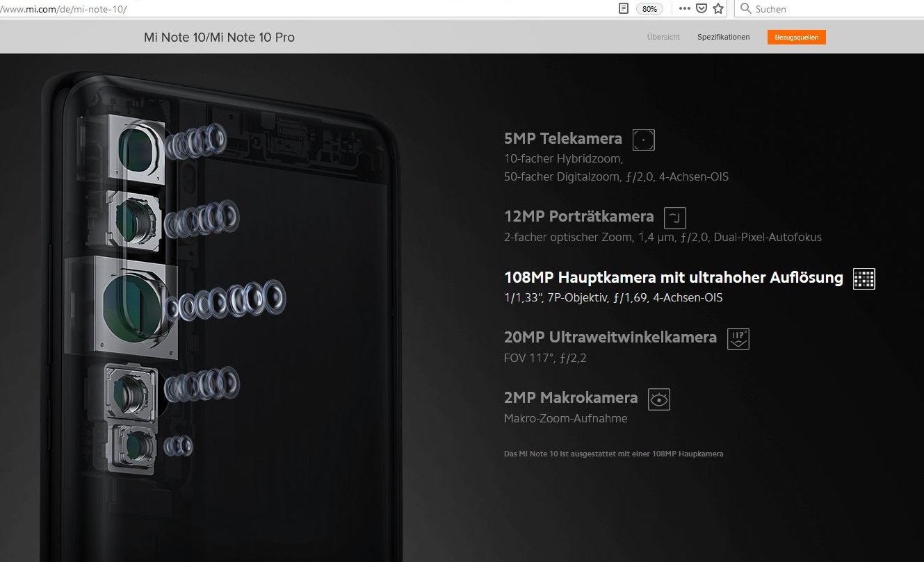924x562 pixels.
Task: Select 2MP Makrokamera heading
Action: (x=571, y=398)
